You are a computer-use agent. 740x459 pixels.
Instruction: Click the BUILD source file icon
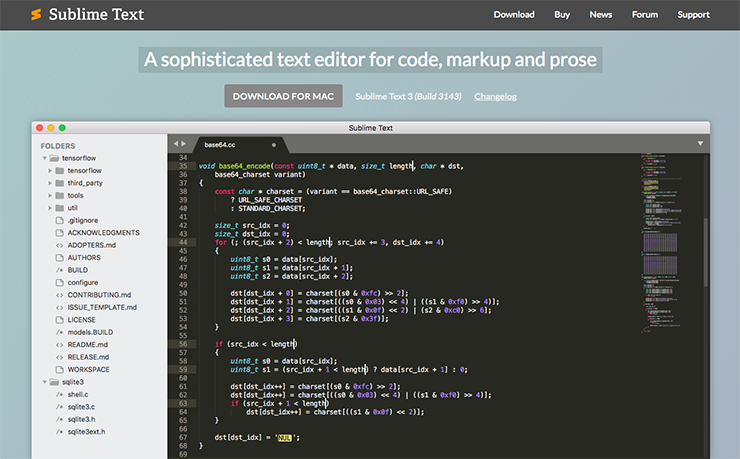[59, 270]
